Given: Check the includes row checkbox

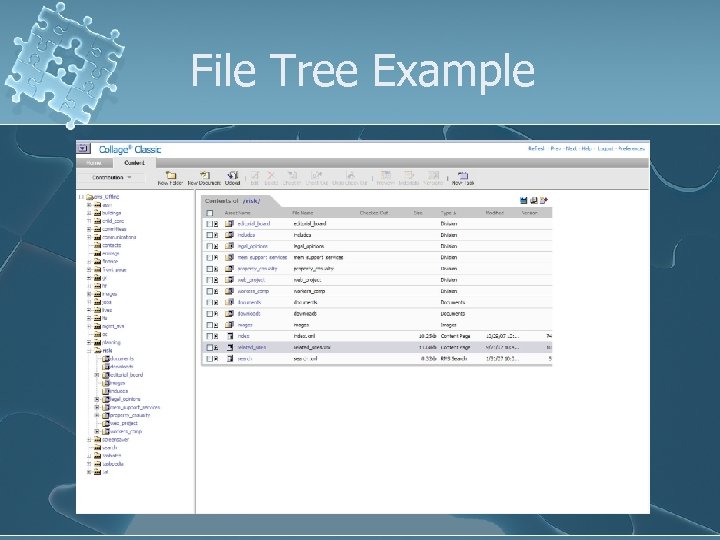Looking at the screenshot, I should click(209, 235).
